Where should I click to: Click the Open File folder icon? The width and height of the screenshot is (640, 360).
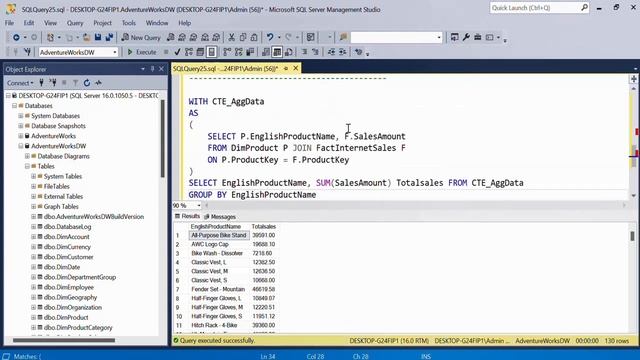[x=87, y=38]
